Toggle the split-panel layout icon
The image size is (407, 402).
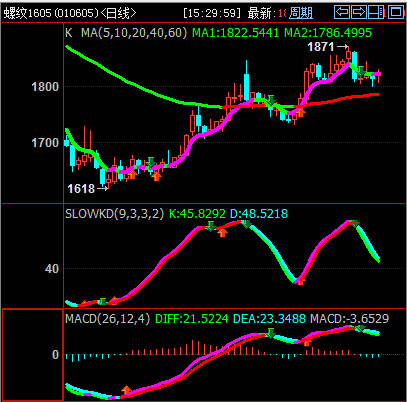click(376, 12)
